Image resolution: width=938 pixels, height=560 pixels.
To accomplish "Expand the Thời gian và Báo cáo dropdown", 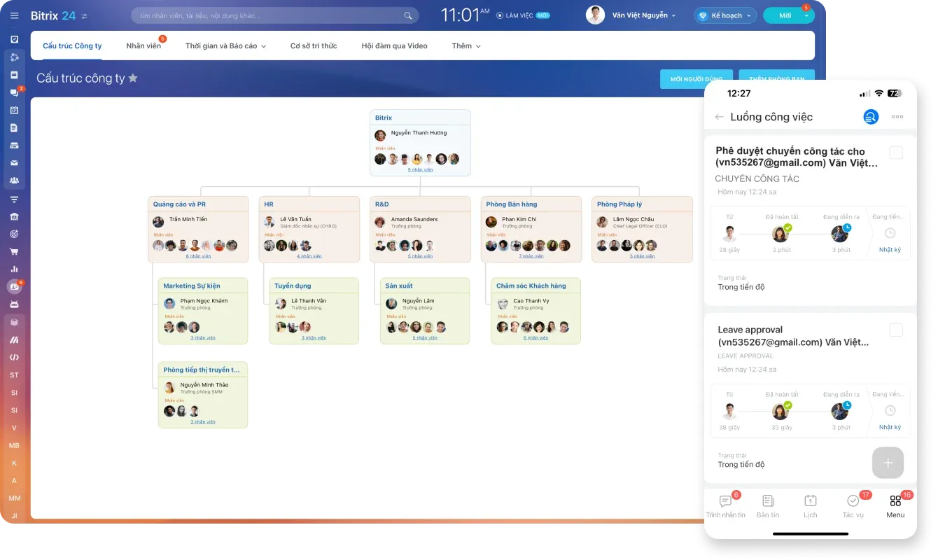I will 225,46.
